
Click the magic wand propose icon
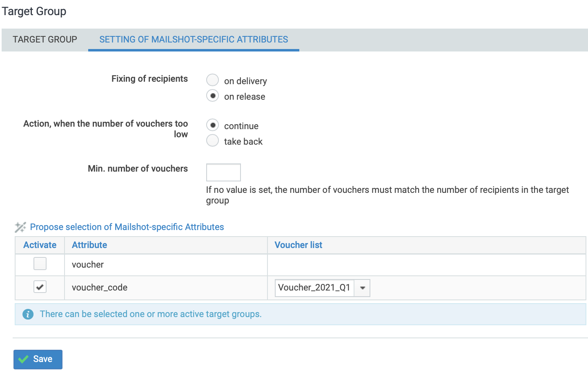pyautogui.click(x=20, y=227)
